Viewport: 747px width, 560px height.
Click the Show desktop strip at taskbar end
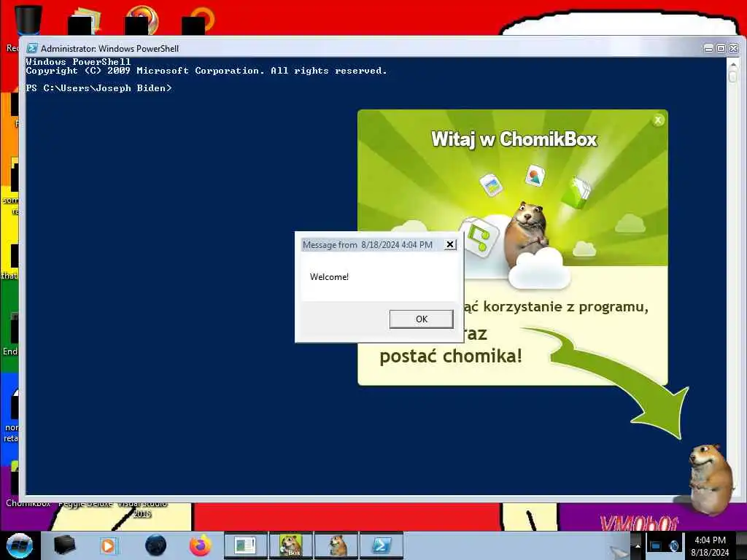pyautogui.click(x=742, y=545)
